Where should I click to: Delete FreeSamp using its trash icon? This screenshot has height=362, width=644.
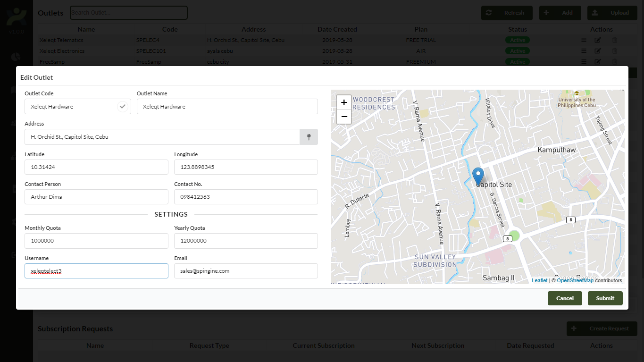click(614, 61)
